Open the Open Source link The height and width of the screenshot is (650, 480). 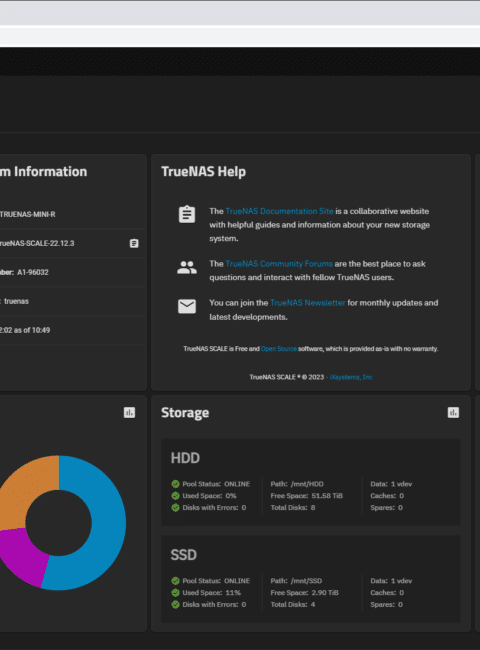pos(279,349)
